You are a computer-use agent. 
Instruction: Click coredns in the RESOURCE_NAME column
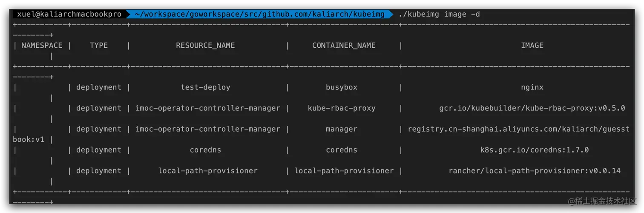click(x=205, y=150)
